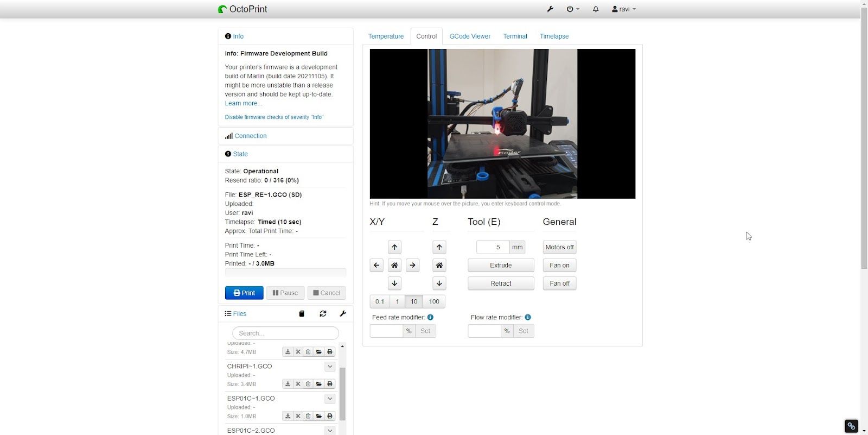
Task: Open the ravi user menu
Action: coord(624,9)
